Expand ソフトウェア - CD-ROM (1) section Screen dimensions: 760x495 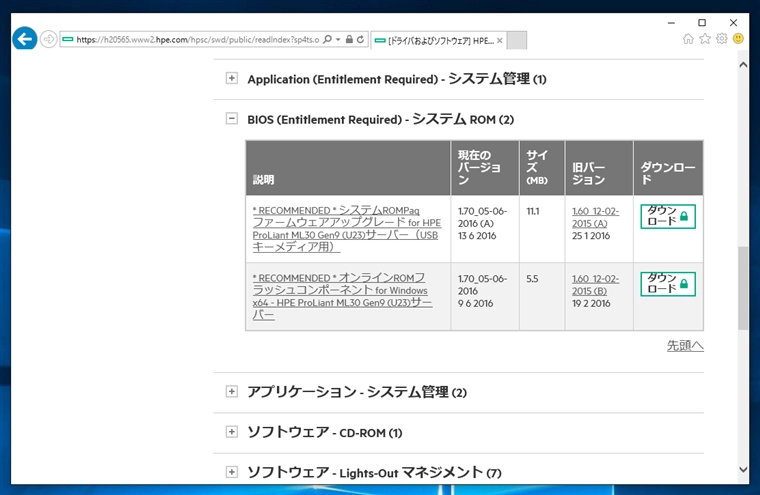point(232,431)
